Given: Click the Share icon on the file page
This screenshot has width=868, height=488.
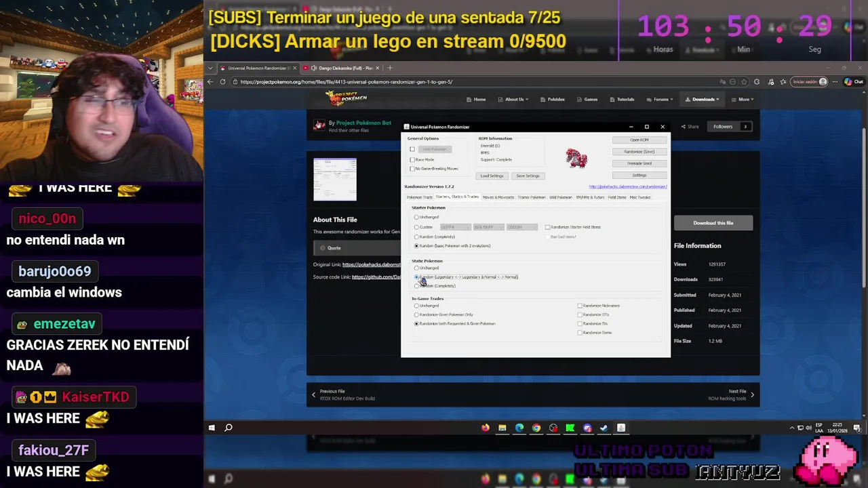Looking at the screenshot, I should point(690,127).
